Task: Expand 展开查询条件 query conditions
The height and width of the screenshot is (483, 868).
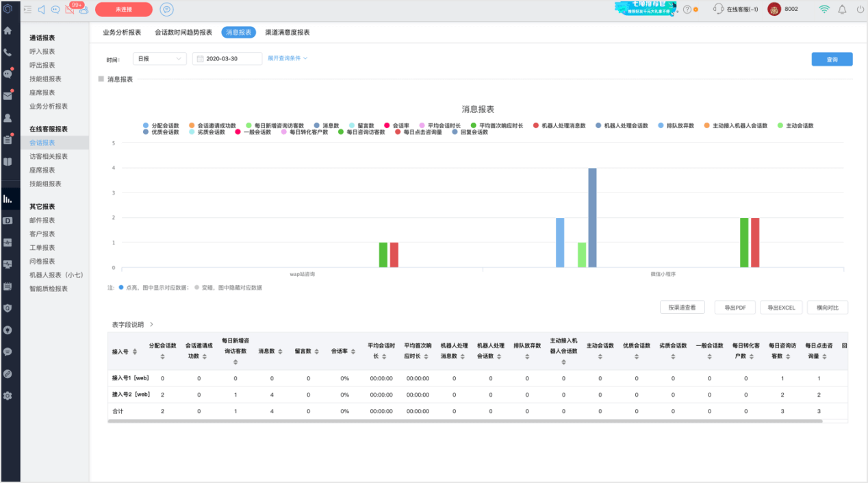Action: [288, 58]
